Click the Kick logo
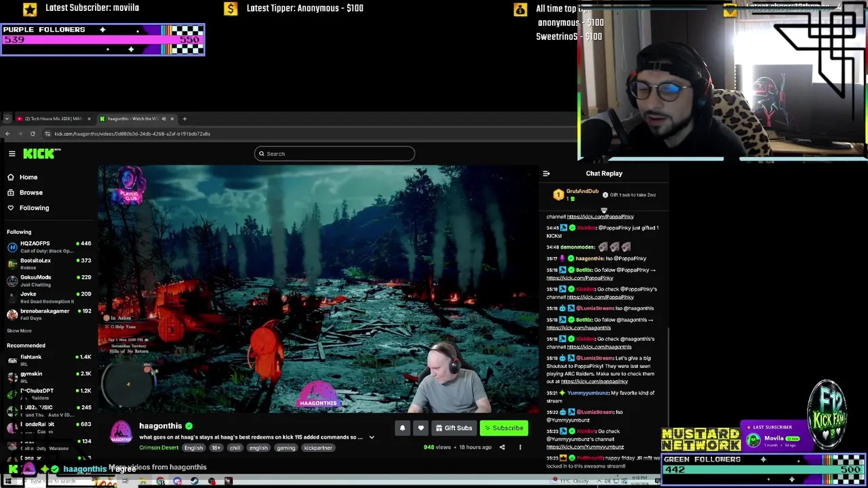 41,154
